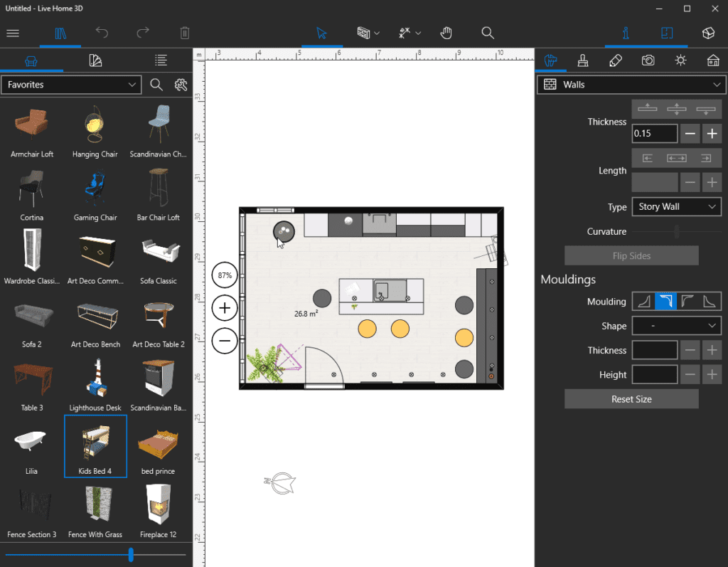Expand the Favorites category dropdown
Viewport: 728px width, 567px height.
tap(71, 85)
